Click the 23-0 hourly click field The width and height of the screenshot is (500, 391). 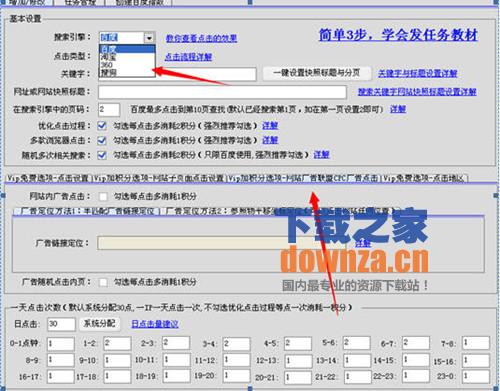tap(476, 376)
